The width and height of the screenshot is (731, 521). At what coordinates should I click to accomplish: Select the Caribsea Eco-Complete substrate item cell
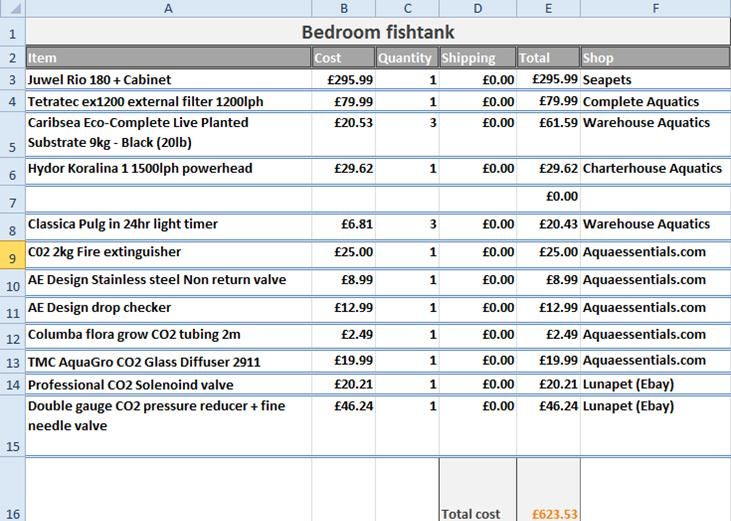(x=168, y=133)
